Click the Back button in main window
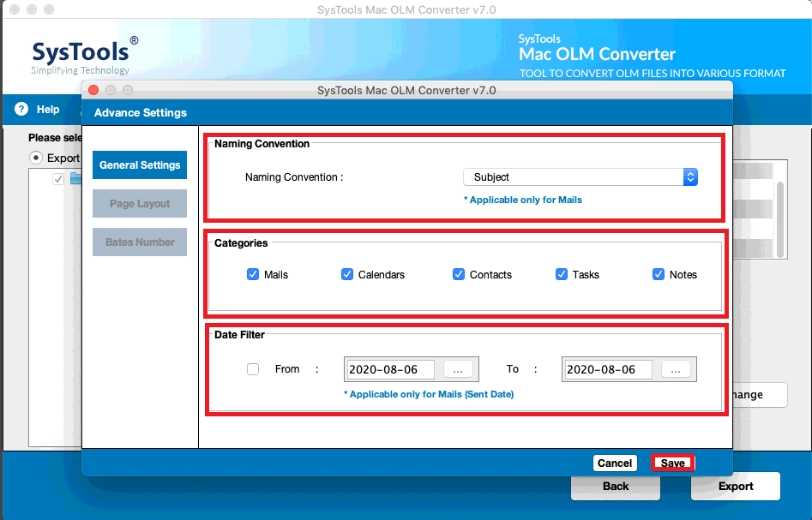The image size is (812, 520). click(615, 487)
